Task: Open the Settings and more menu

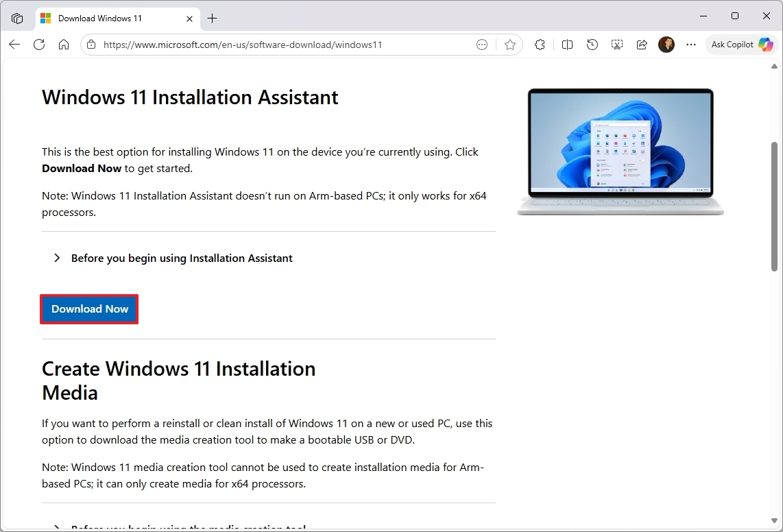Action: (x=690, y=45)
